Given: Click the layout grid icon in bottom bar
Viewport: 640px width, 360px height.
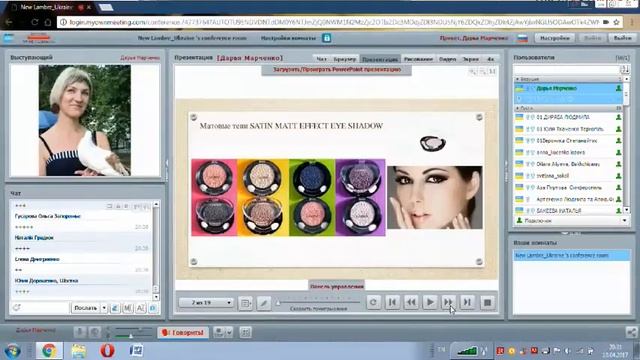Looking at the screenshot, I should [245, 333].
